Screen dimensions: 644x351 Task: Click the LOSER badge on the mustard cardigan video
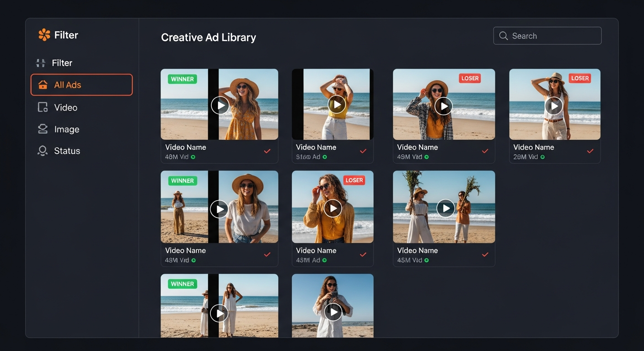tap(354, 180)
